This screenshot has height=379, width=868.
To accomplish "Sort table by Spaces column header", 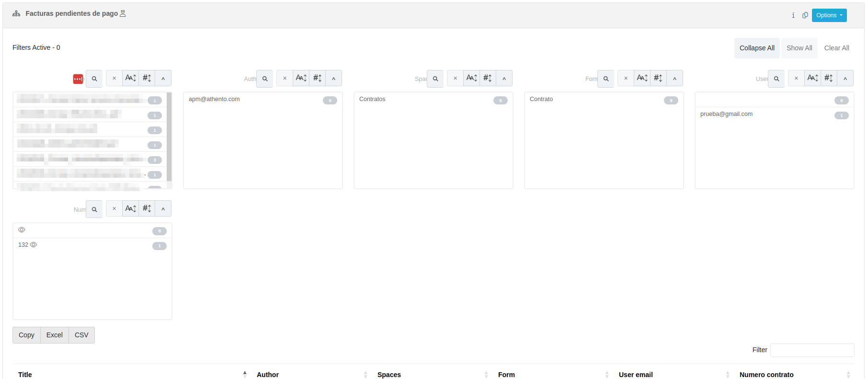I will pos(389,374).
